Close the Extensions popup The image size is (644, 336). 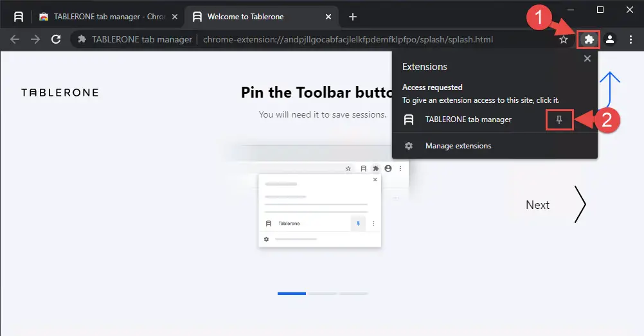(x=587, y=58)
